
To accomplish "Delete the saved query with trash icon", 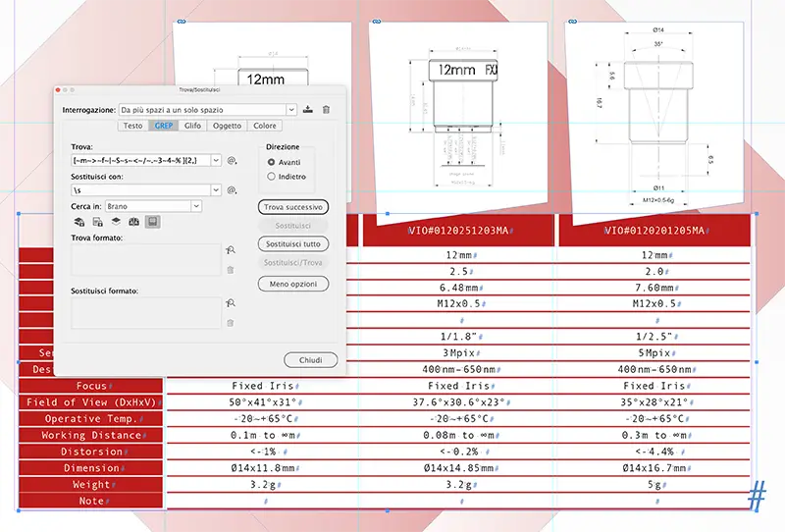I will click(x=327, y=110).
